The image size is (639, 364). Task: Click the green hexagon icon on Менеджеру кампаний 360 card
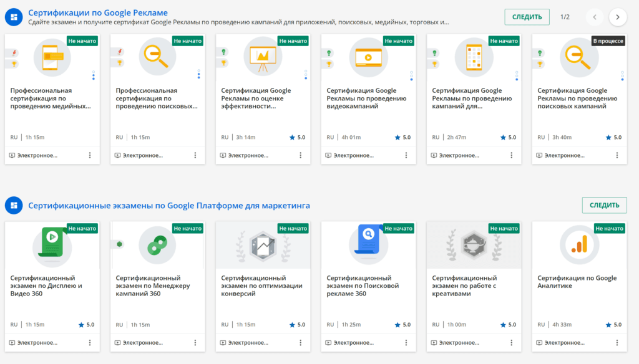coord(119,244)
